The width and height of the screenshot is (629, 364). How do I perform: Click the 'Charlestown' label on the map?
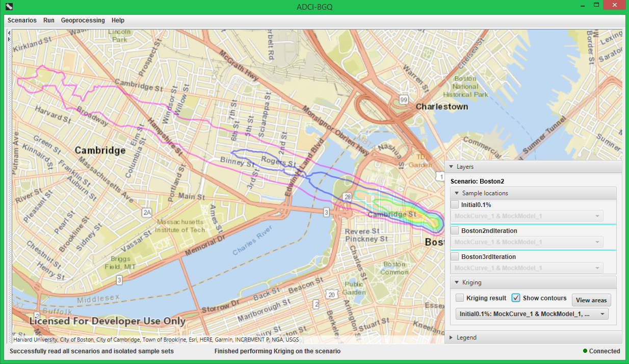pyautogui.click(x=442, y=107)
